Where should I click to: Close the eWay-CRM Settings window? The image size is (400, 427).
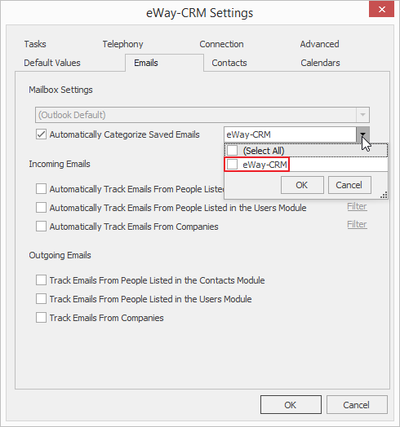(382, 10)
